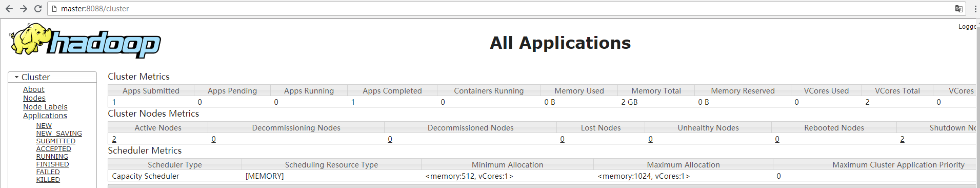Click the Active Nodes column header
The height and width of the screenshot is (188, 980).
[x=158, y=128]
